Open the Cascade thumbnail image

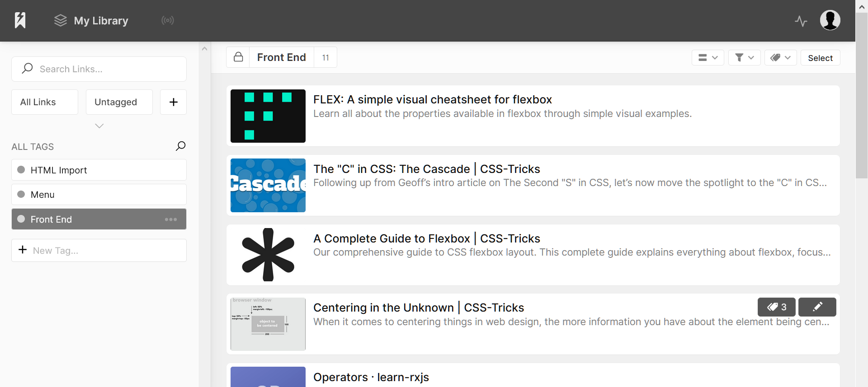(x=268, y=186)
